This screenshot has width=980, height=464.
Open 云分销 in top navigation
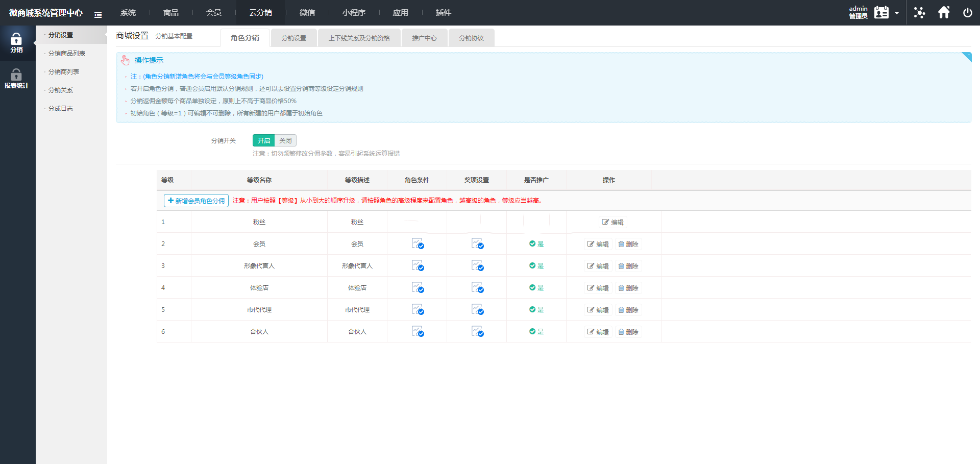click(260, 13)
